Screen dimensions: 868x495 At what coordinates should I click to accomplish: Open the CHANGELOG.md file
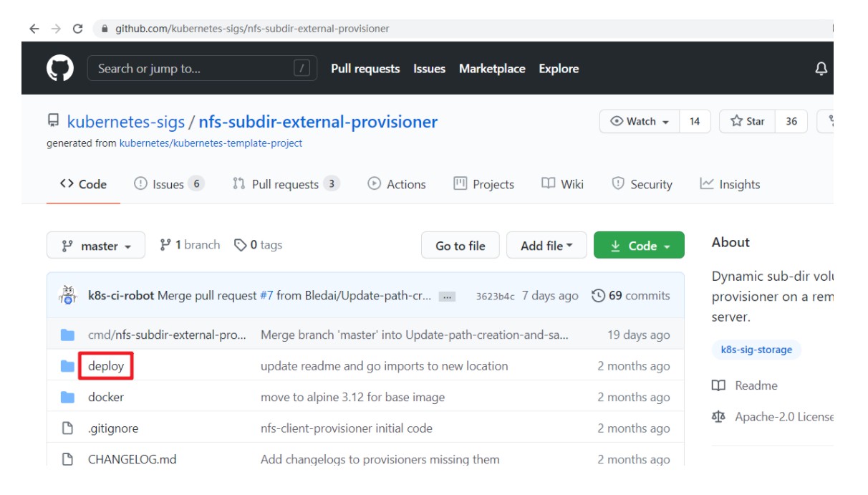132,459
